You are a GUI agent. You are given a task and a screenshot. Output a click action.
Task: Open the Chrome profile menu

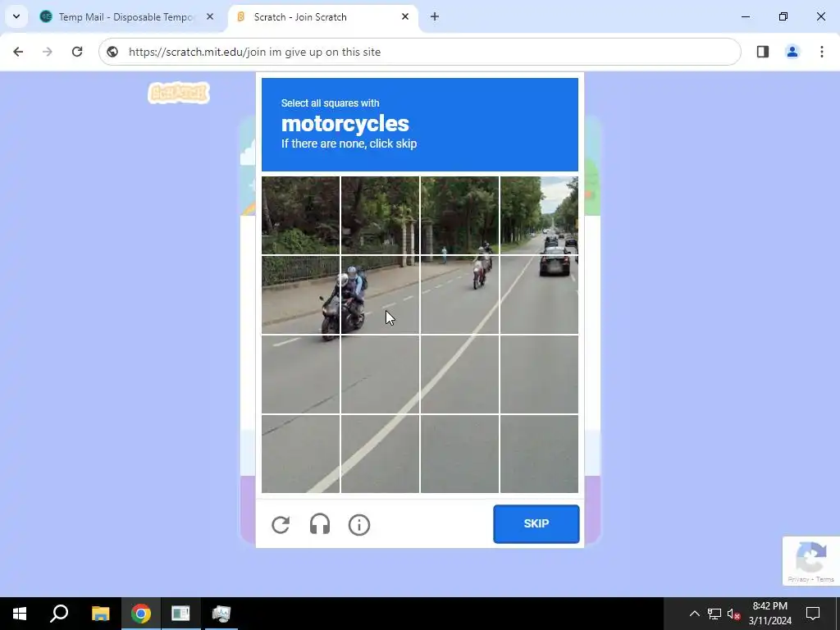(792, 52)
